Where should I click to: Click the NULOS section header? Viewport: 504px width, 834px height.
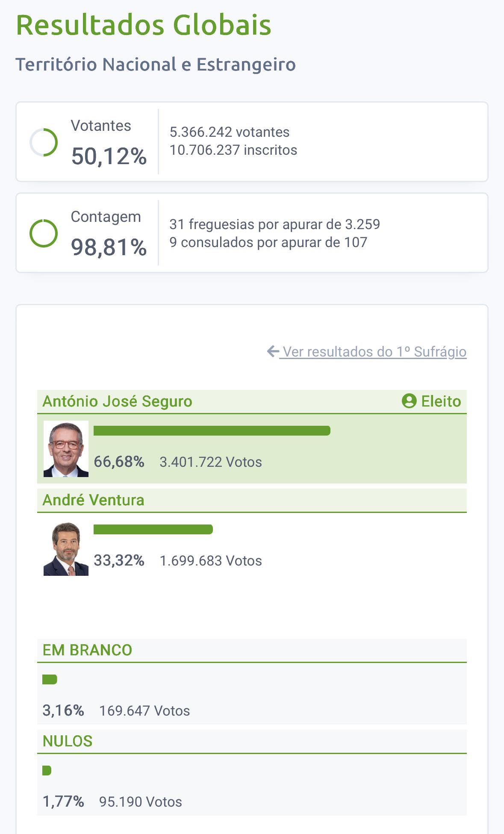68,741
